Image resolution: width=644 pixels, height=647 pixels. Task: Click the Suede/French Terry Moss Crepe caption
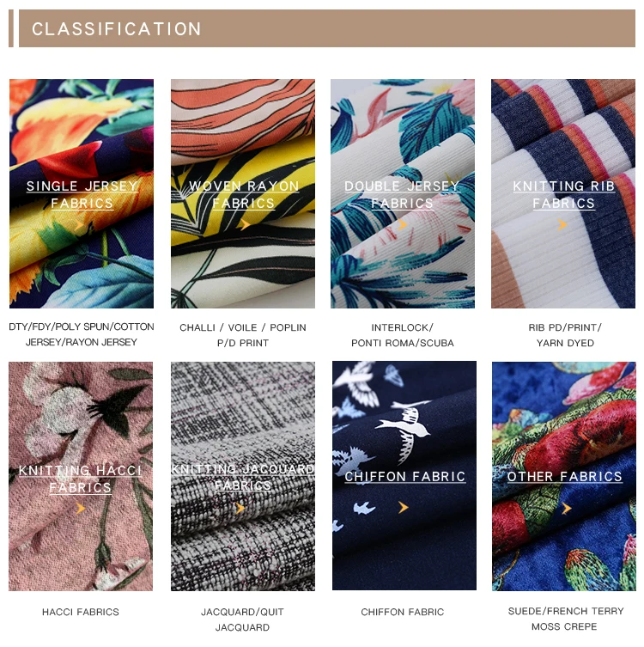(566, 619)
